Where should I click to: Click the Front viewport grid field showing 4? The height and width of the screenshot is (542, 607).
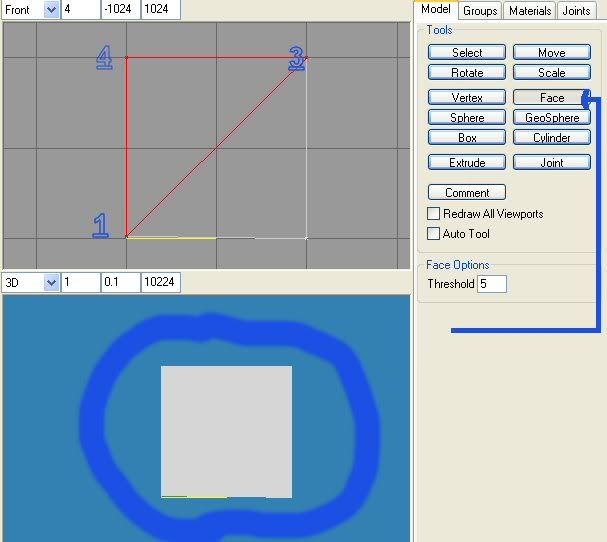click(81, 9)
